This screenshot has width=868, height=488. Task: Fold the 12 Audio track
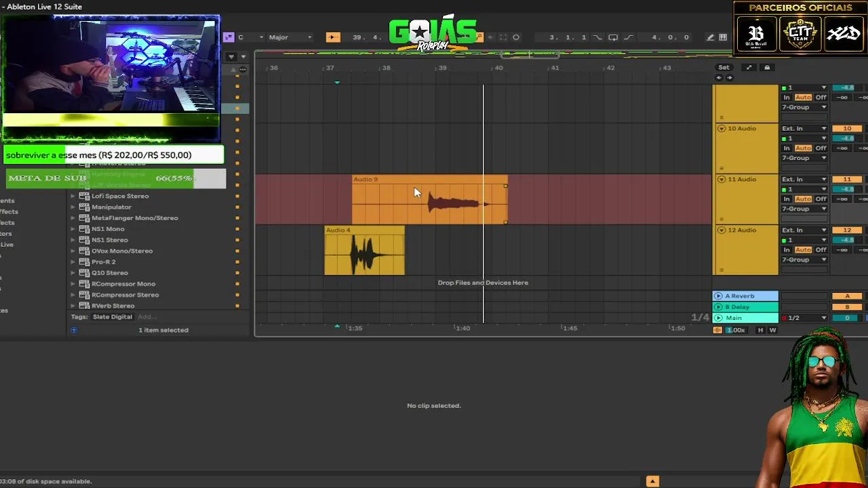[x=721, y=230]
